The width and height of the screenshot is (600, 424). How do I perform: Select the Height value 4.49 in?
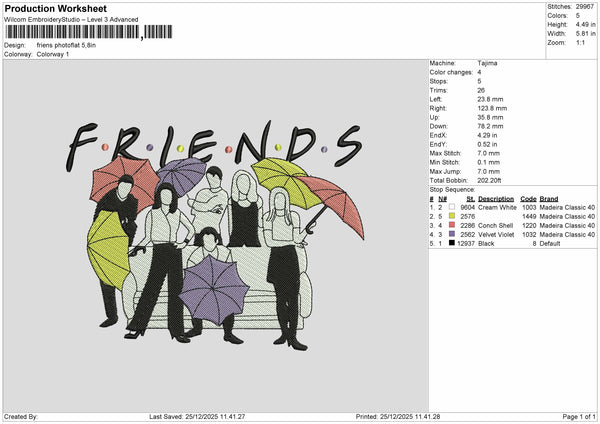point(585,24)
